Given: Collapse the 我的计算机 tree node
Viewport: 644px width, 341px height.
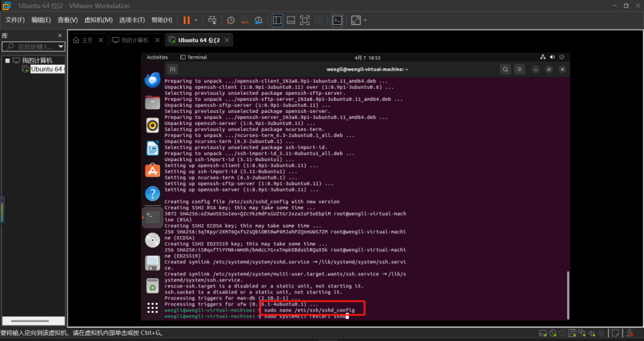Looking at the screenshot, I should click(7, 60).
